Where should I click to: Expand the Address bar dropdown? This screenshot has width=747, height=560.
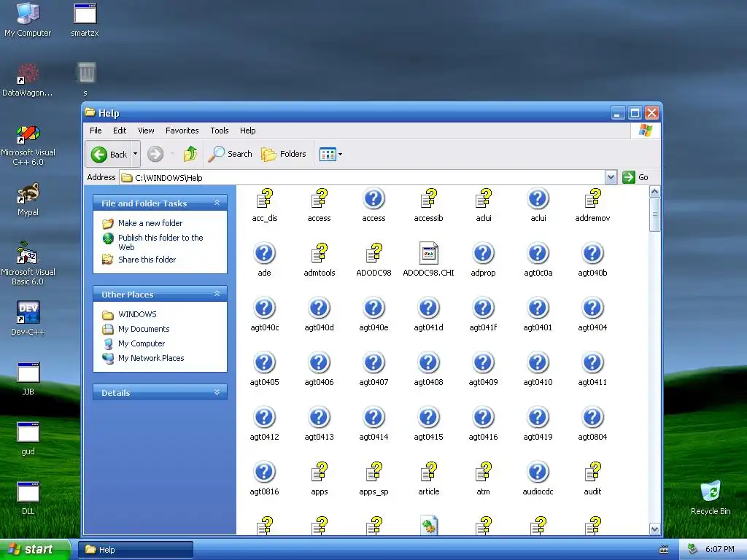tap(611, 178)
